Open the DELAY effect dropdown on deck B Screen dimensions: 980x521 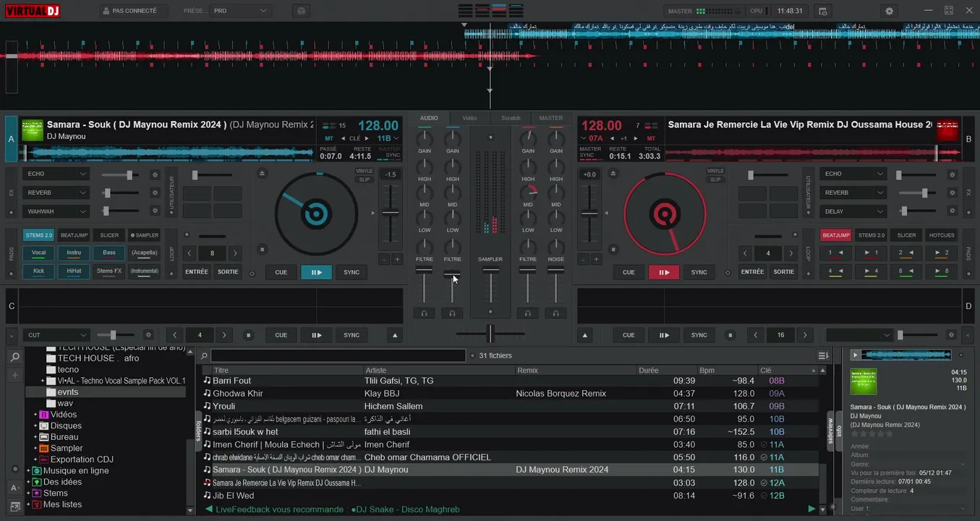pyautogui.click(x=853, y=211)
